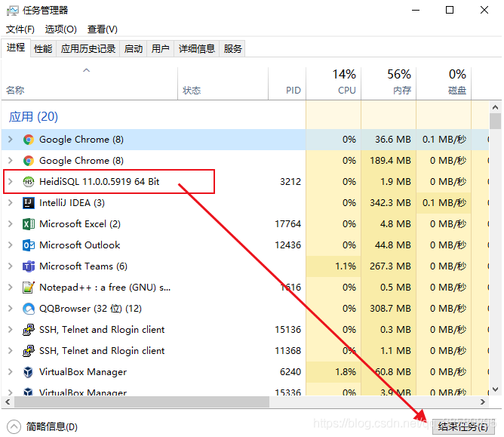
Task: Expand the HeidiSQL process row
Action: 11,182
